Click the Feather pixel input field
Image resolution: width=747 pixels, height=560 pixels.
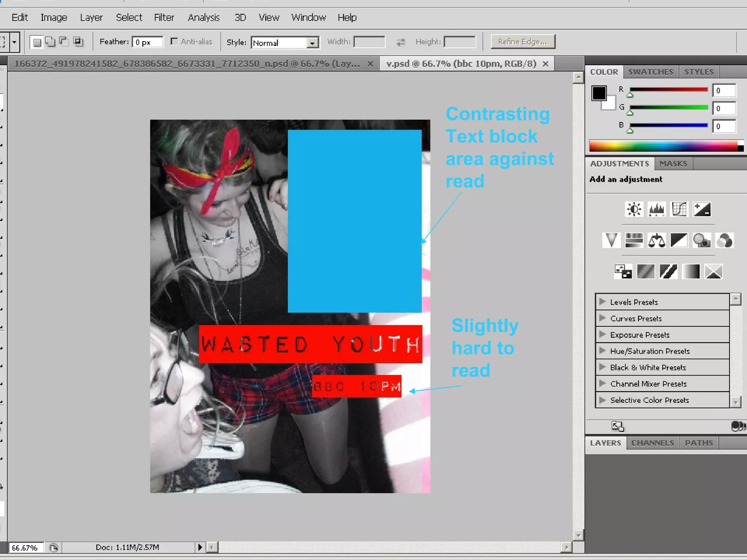[147, 42]
